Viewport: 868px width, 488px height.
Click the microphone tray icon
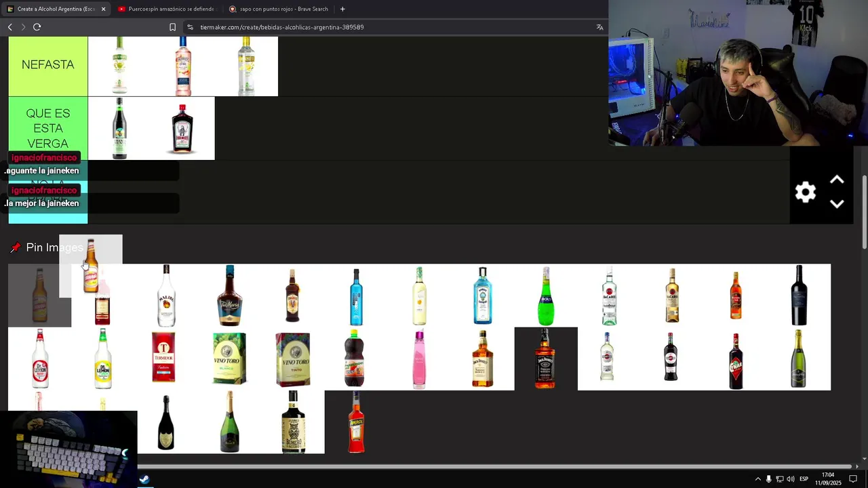[x=768, y=479]
